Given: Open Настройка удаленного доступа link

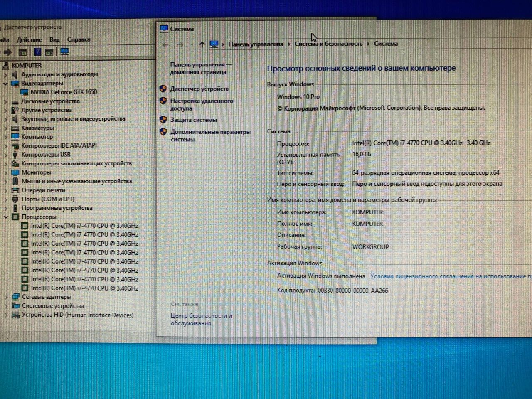Looking at the screenshot, I should pos(202,104).
